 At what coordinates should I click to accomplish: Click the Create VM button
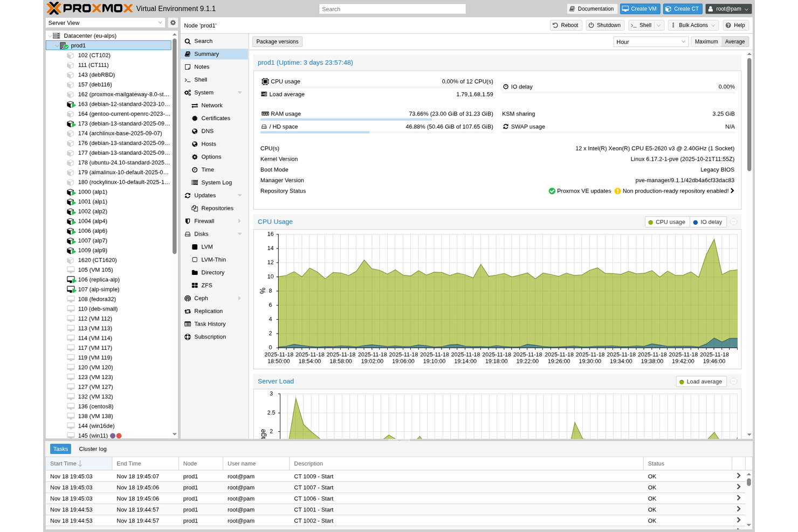coord(639,9)
